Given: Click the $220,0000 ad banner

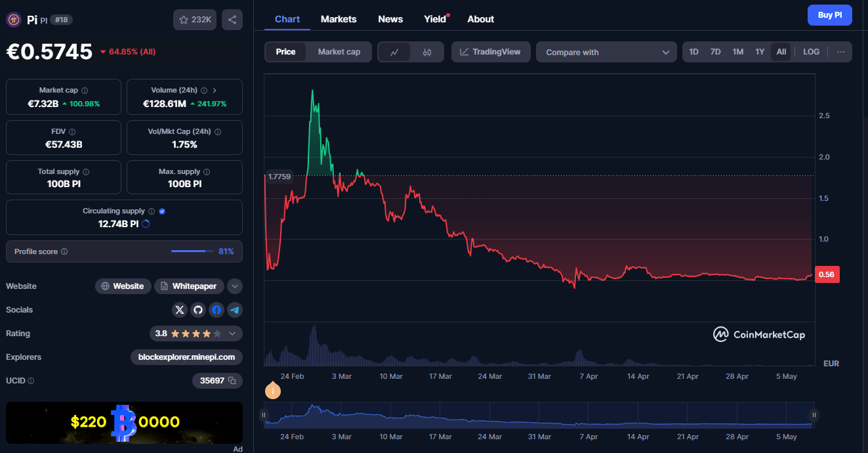Looking at the screenshot, I should (124, 423).
